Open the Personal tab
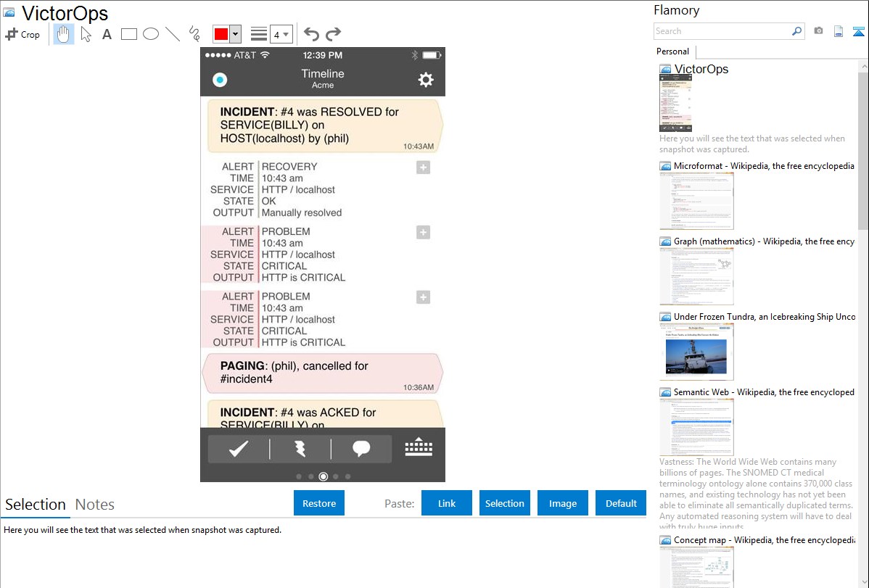This screenshot has width=869, height=588. [673, 51]
